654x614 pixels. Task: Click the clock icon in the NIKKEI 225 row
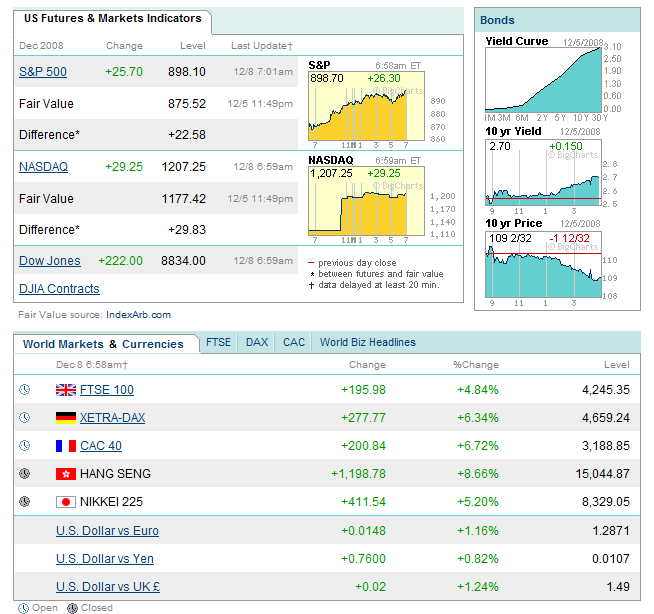[x=25, y=502]
